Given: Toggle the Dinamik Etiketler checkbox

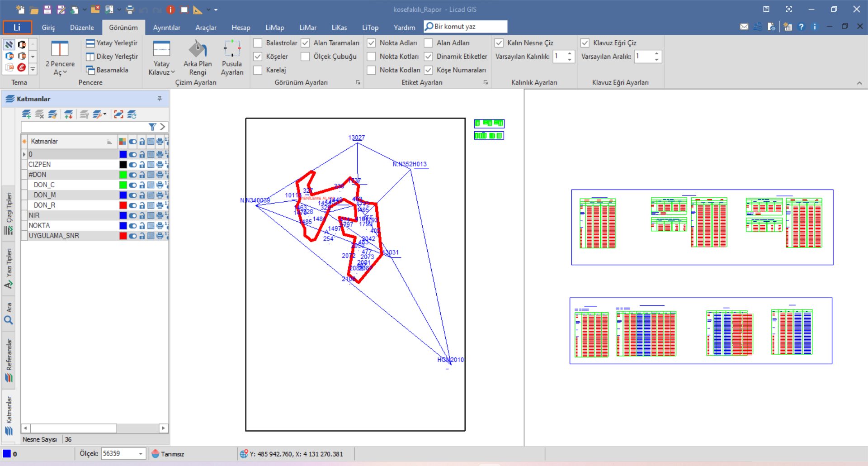Looking at the screenshot, I should tap(429, 57).
